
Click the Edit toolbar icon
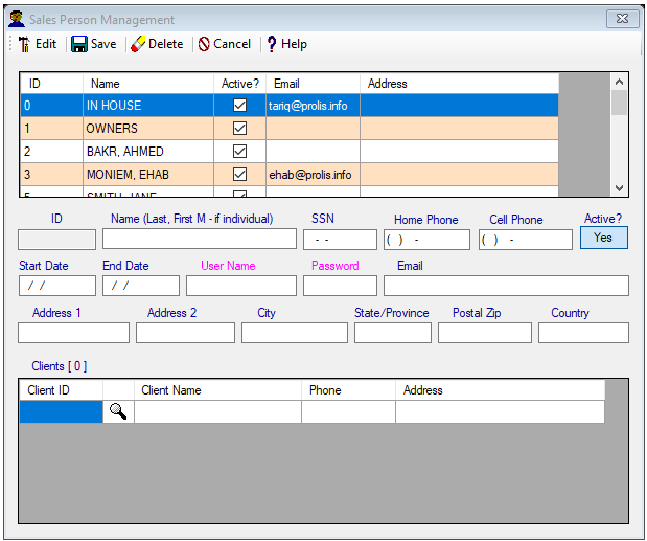24,44
